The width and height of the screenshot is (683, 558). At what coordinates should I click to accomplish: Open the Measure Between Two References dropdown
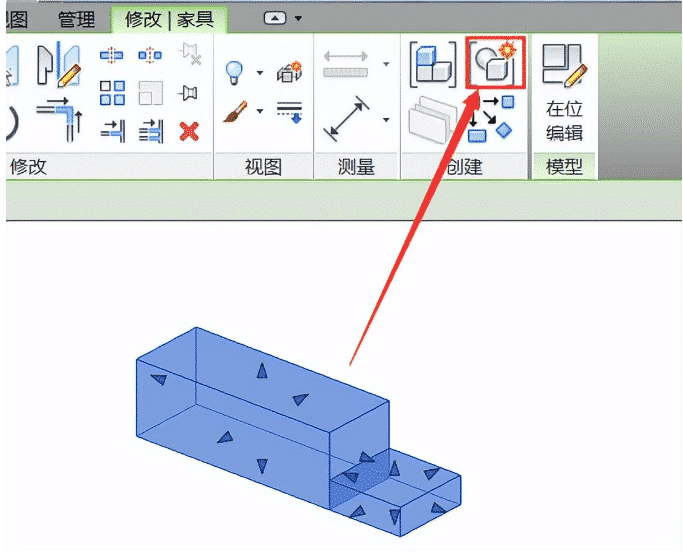pos(386,64)
